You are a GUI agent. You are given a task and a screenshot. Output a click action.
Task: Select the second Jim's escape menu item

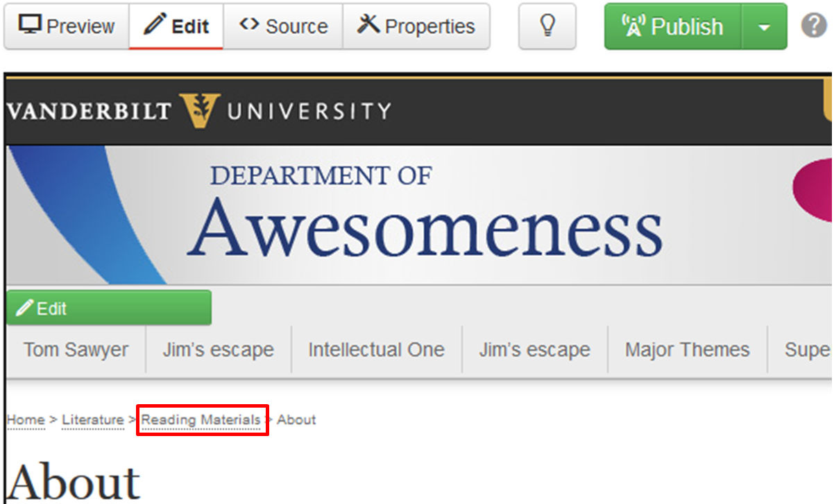click(x=534, y=350)
